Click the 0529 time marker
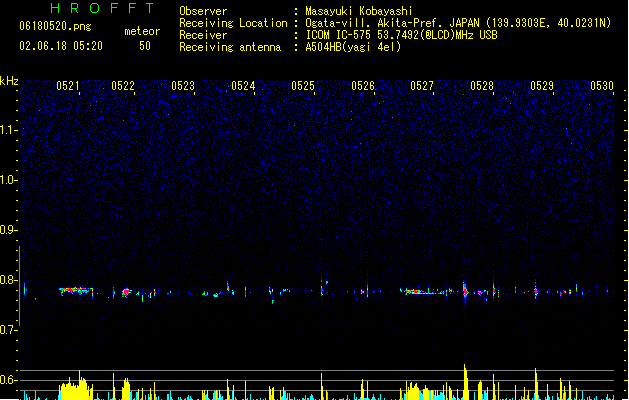The height and width of the screenshot is (400, 629). [542, 86]
